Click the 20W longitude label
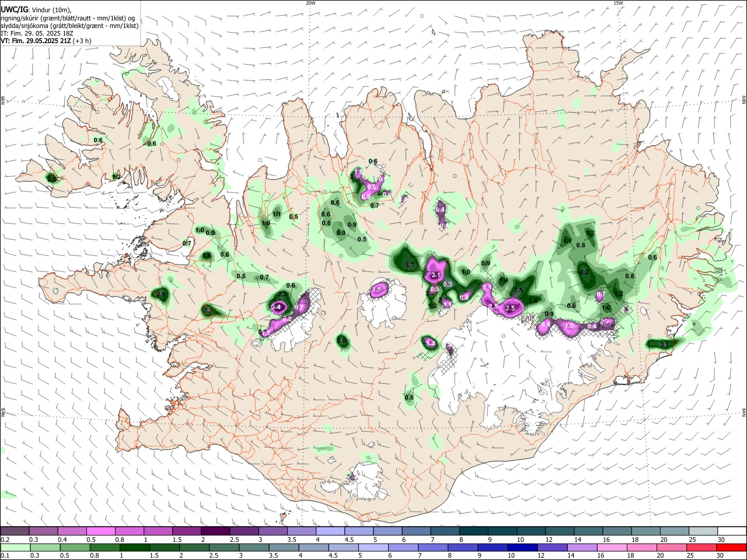Viewport: 747px width, 560px height. 310,3
